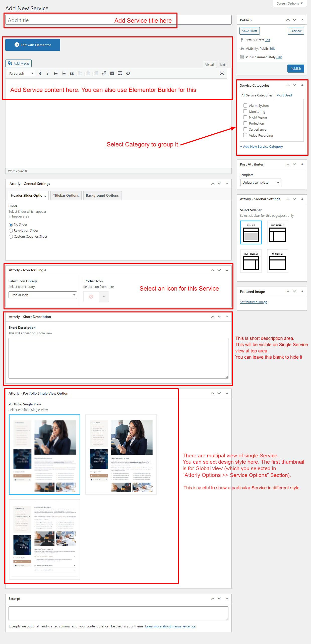Click the Bold formatting icon
Image resolution: width=311 pixels, height=644 pixels.
[x=40, y=73]
